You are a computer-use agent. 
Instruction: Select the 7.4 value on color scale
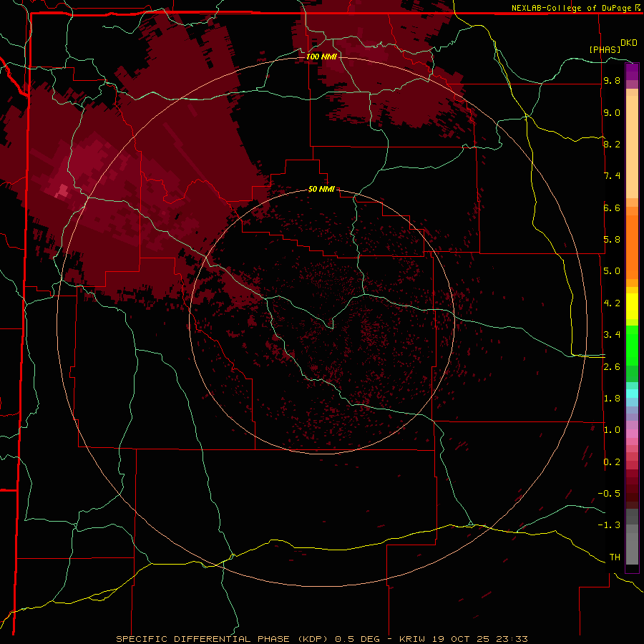pos(612,176)
